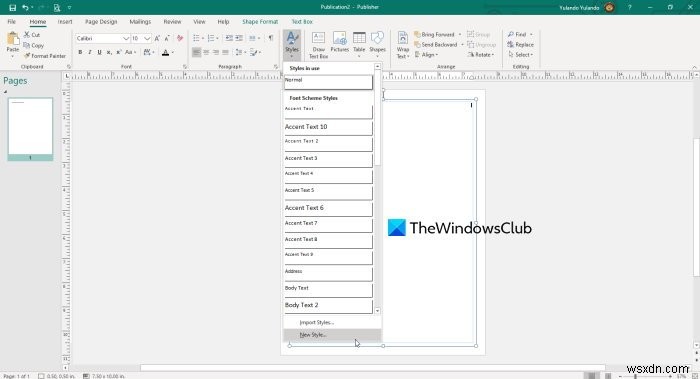Open Wrap Text options

(403, 45)
